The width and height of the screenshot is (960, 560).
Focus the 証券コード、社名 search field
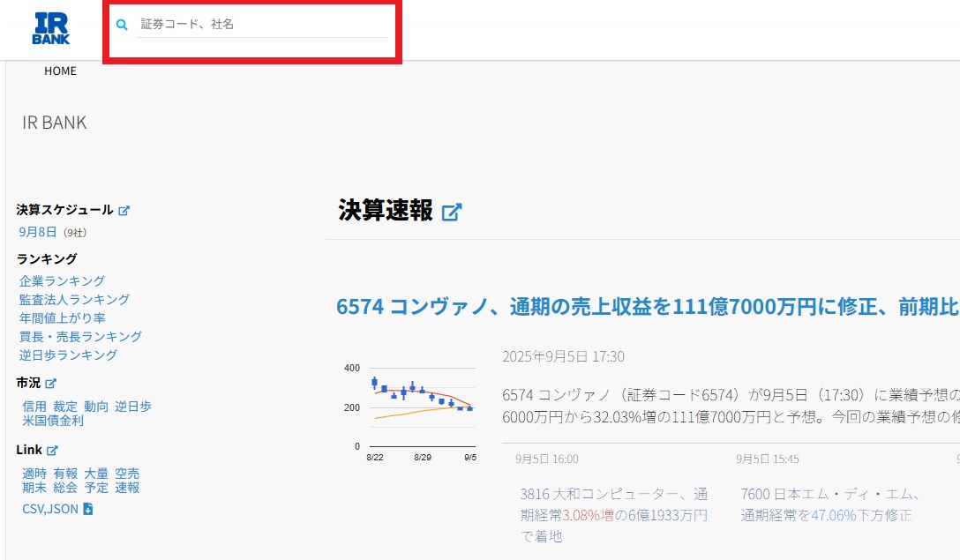coord(261,25)
